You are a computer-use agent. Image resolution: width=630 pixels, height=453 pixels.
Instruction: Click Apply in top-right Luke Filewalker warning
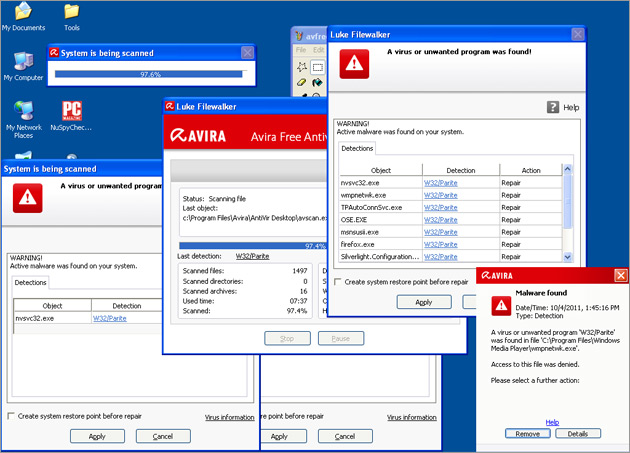pyautogui.click(x=424, y=302)
